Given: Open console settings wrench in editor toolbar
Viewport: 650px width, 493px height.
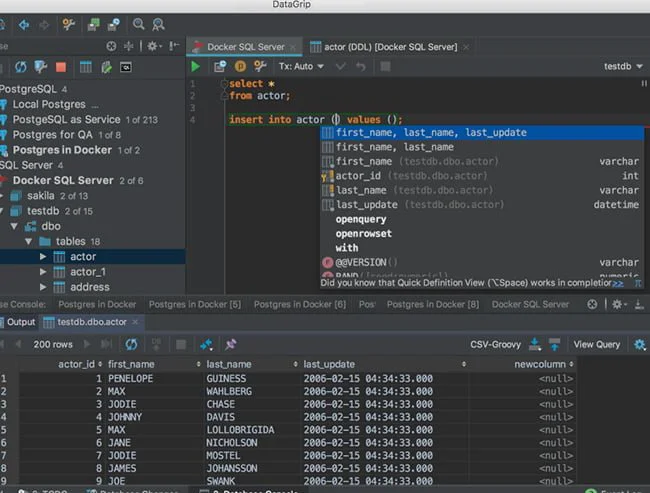Looking at the screenshot, I should (260, 66).
